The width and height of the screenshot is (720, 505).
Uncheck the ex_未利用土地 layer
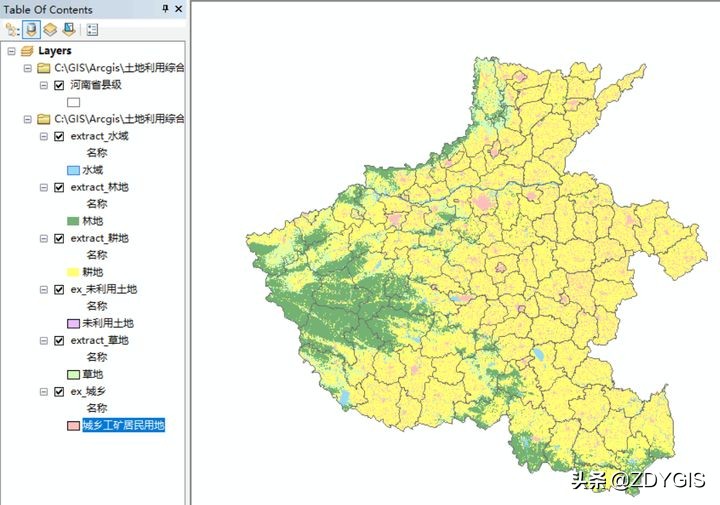tap(59, 289)
